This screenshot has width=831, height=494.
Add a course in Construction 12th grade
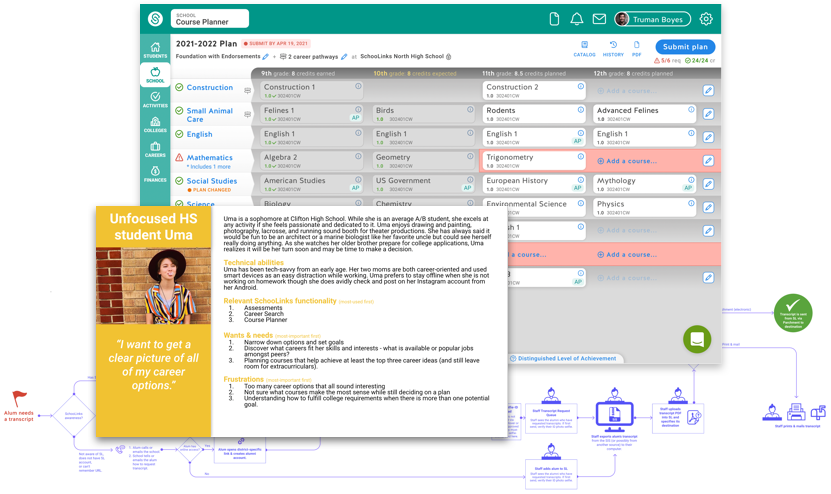pyautogui.click(x=627, y=91)
